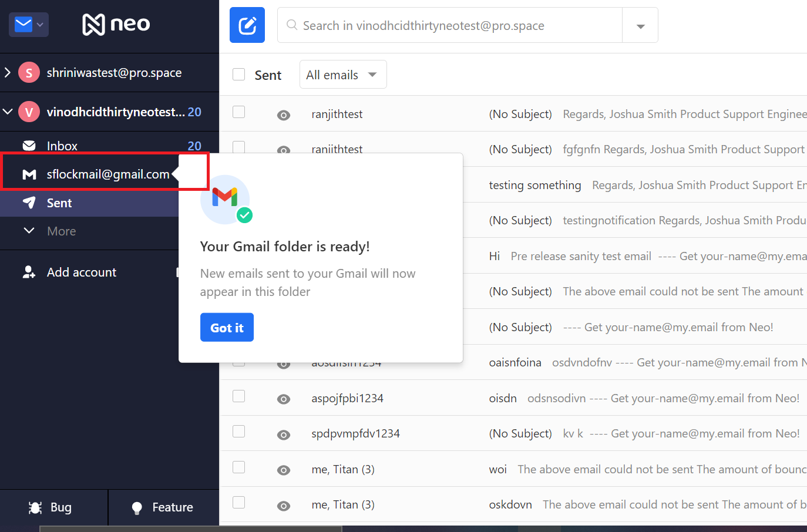807x532 pixels.
Task: Click the Neo logo
Action: pos(116,25)
